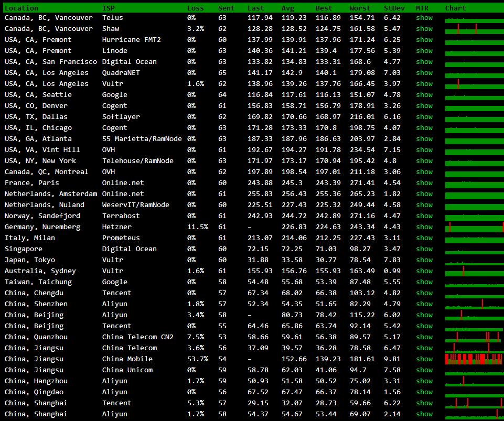Click show for Taichung Google row
Image resolution: width=504 pixels, height=421 pixels.
(x=424, y=282)
